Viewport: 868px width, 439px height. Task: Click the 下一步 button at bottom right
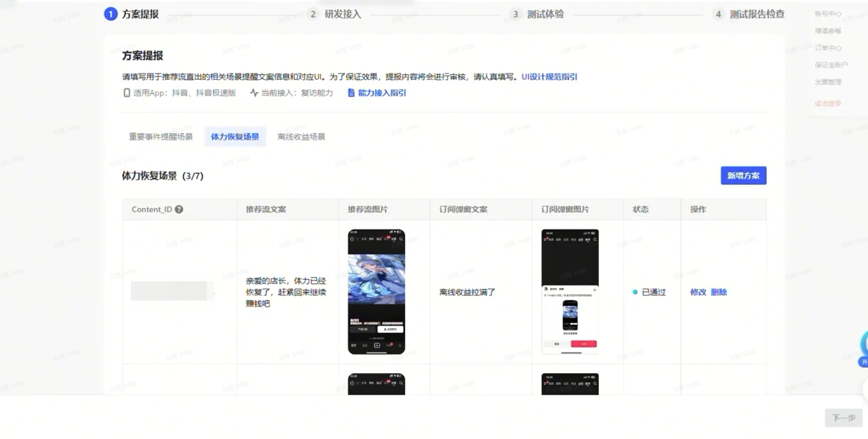tap(844, 418)
